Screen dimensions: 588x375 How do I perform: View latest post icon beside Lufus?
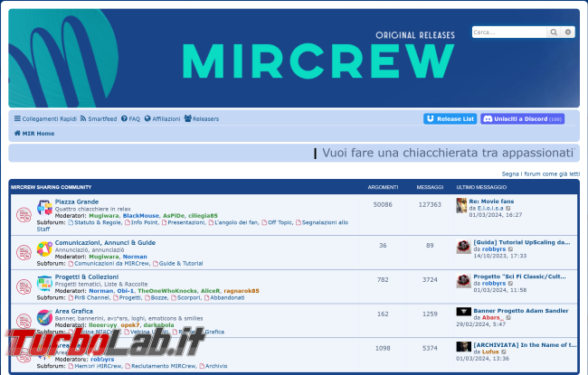point(504,352)
